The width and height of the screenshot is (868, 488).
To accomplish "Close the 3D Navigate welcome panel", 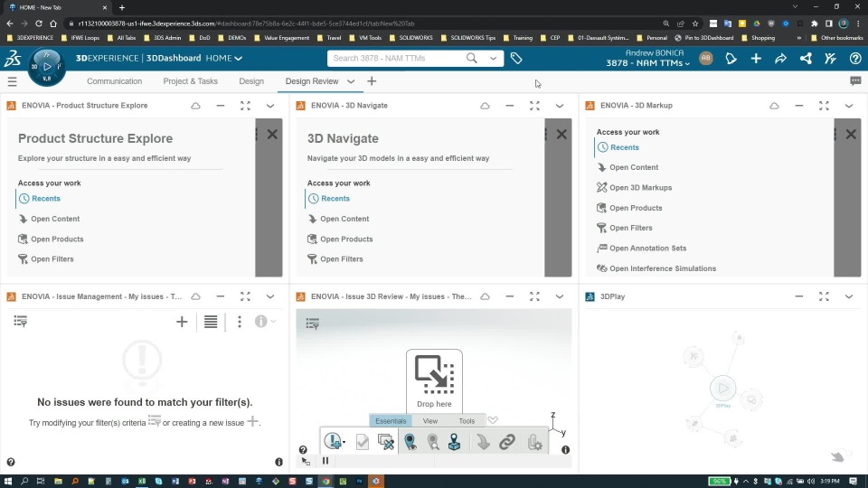I will [x=561, y=135].
